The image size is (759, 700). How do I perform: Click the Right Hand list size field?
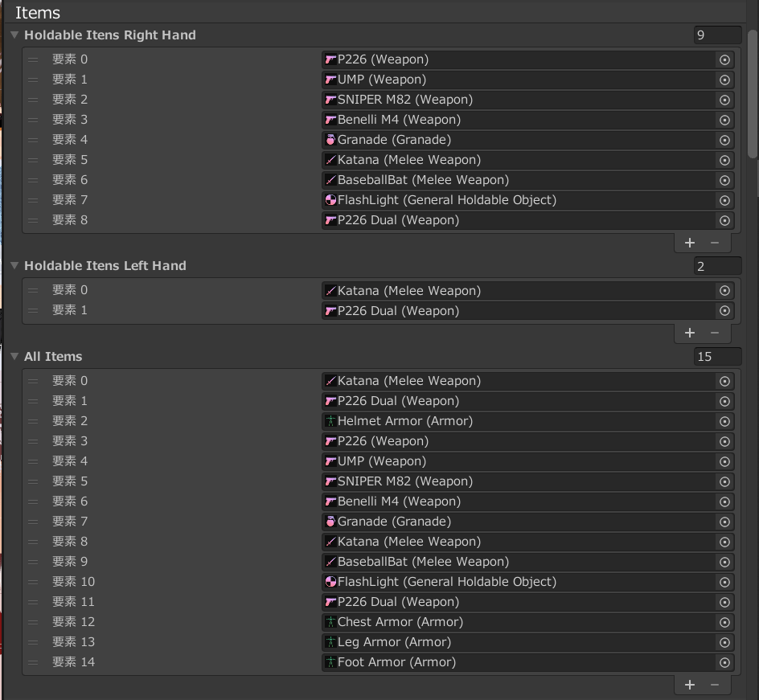pos(717,35)
